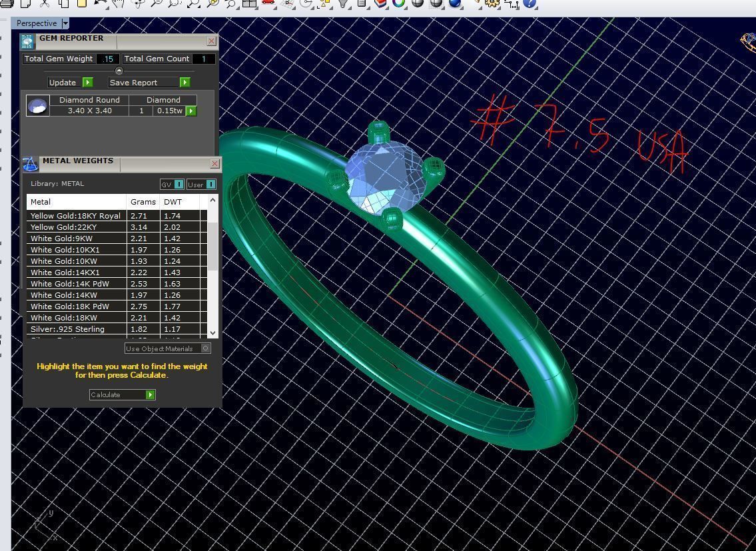Viewport: 756px width, 551px height.
Task: Select the Yellow Gold:18KY Royal row
Action: point(117,216)
